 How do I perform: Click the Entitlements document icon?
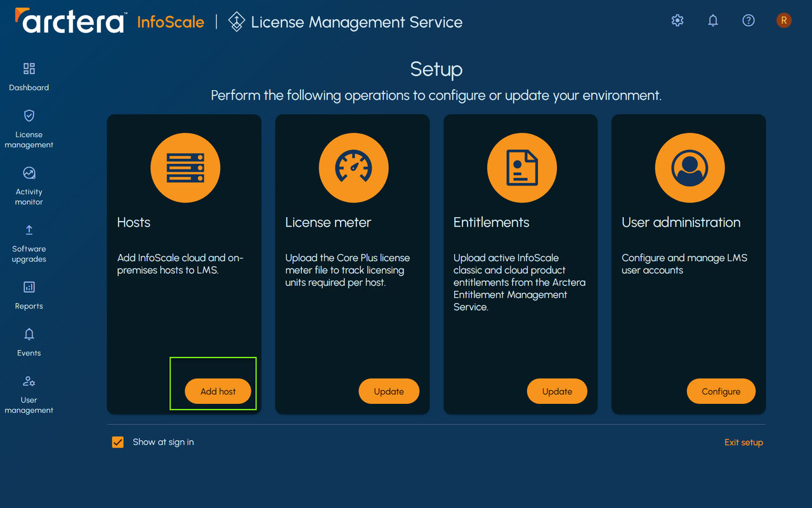(521, 168)
